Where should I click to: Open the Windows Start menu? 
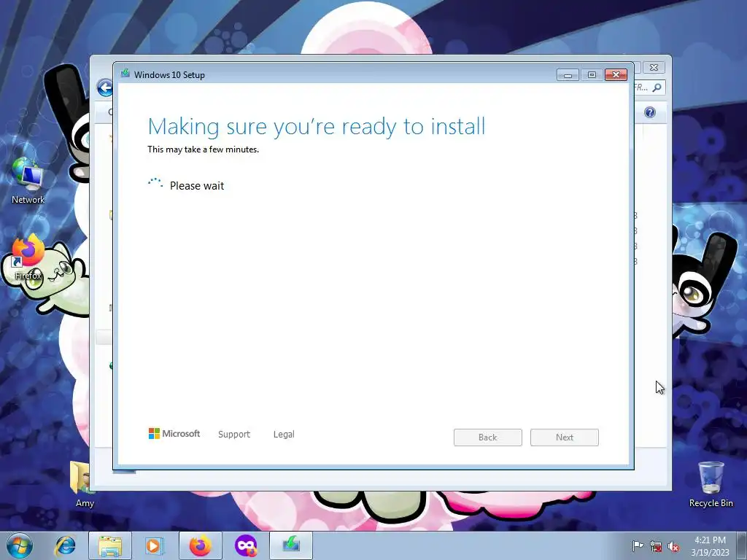[x=20, y=545]
